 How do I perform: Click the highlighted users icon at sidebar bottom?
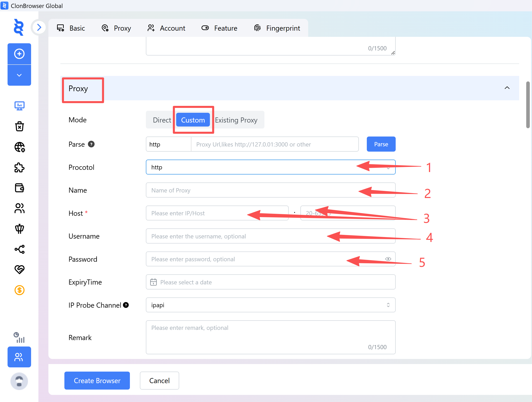click(19, 357)
